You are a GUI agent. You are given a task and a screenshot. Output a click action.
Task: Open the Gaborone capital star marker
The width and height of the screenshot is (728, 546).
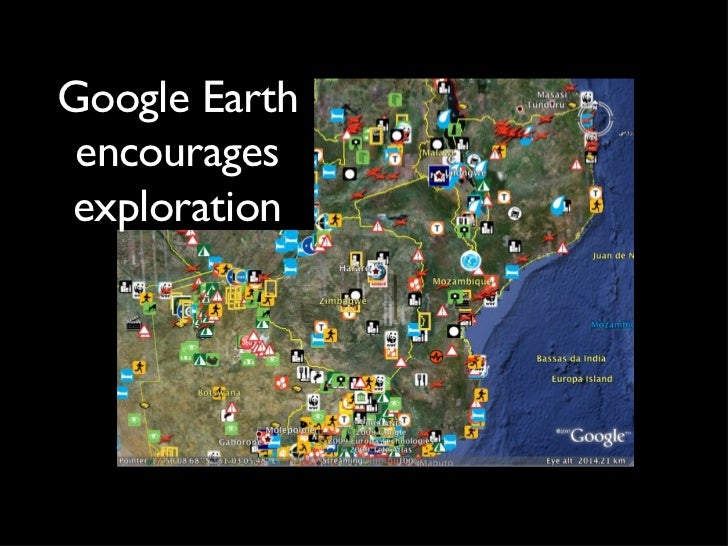[x=267, y=438]
